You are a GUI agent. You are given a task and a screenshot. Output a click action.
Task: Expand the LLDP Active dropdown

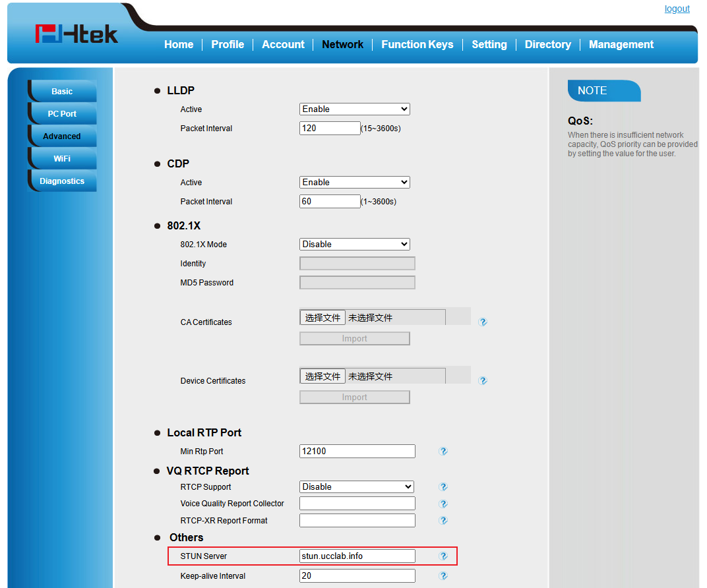[x=354, y=109]
